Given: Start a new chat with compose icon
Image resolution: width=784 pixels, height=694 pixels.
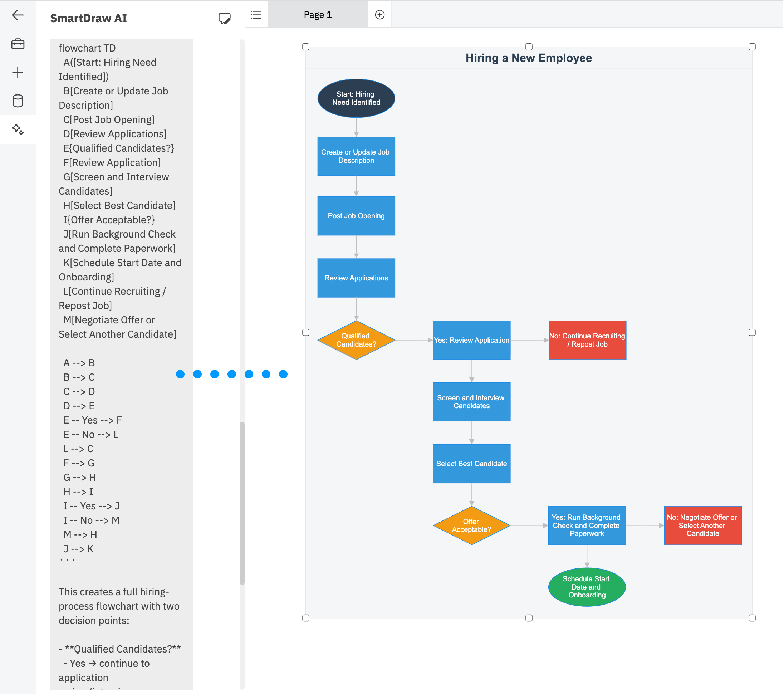Looking at the screenshot, I should (x=224, y=18).
